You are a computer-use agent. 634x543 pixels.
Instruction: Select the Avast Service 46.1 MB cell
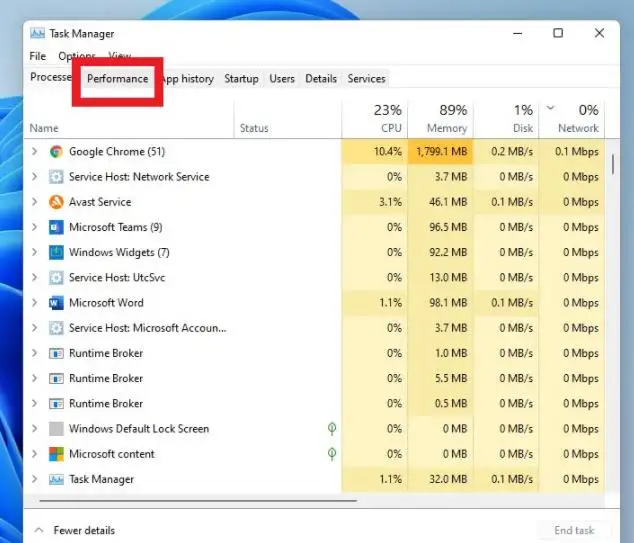(441, 202)
